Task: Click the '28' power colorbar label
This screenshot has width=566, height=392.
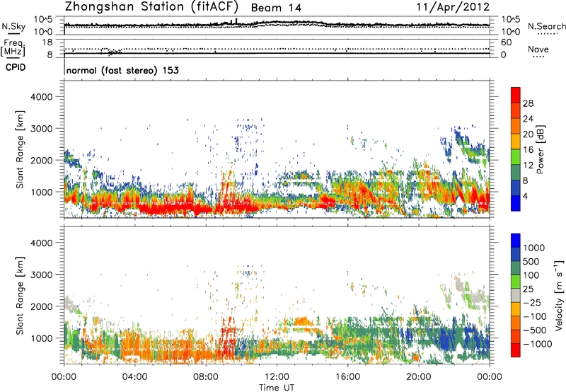Action: (528, 103)
